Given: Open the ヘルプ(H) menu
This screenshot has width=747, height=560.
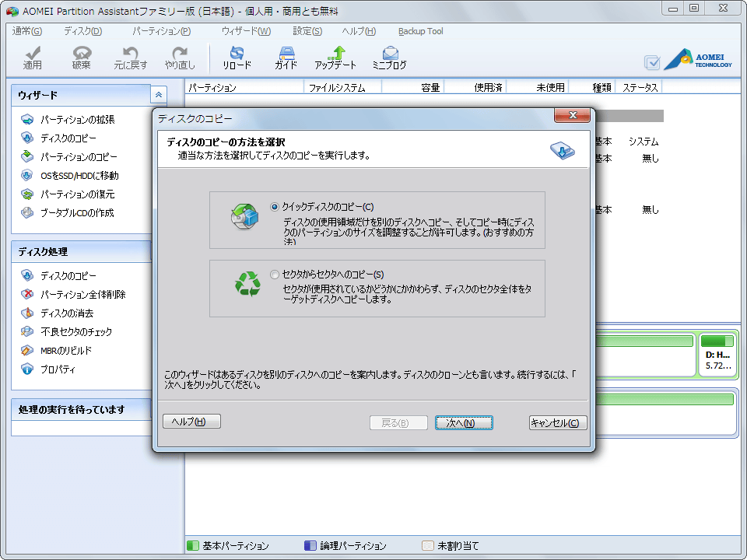Looking at the screenshot, I should pyautogui.click(x=359, y=31).
